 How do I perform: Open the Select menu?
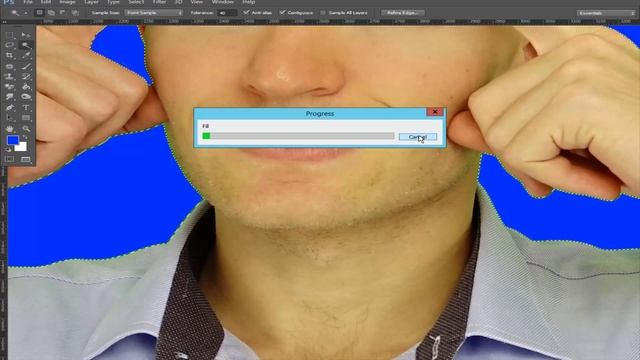[x=136, y=2]
